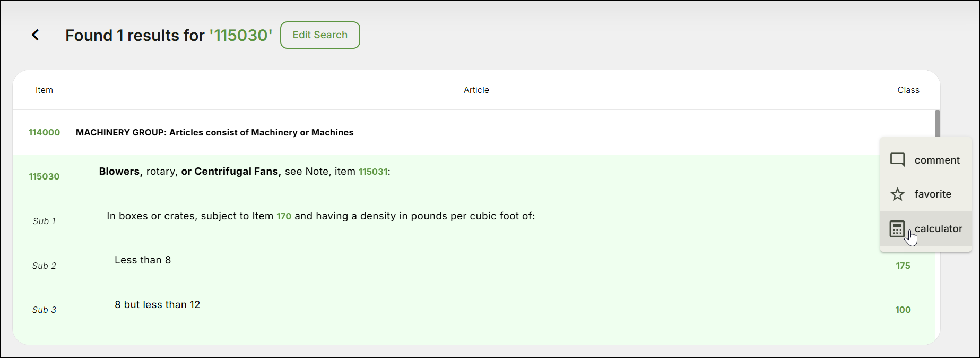
Task: Click the 'MACHINERY GROUP' heading text
Action: pos(215,133)
